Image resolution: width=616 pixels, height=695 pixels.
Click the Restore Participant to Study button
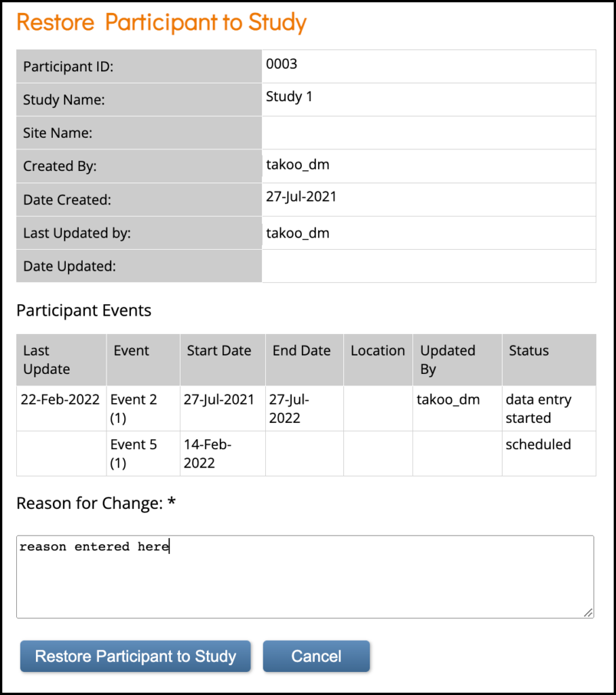135,656
